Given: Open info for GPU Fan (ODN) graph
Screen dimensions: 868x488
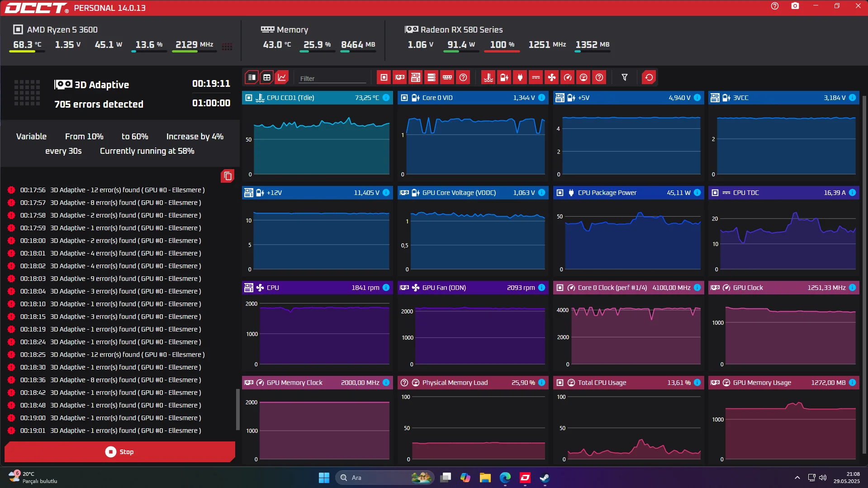Looking at the screenshot, I should coord(542,288).
